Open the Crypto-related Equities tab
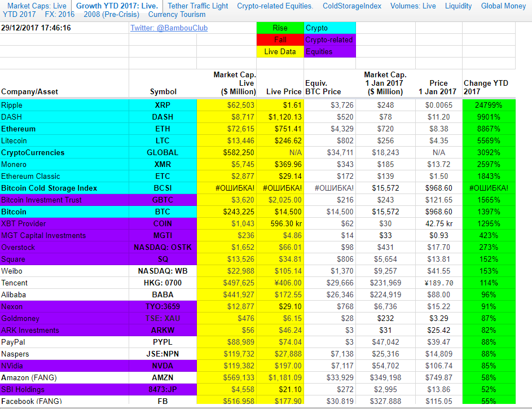This screenshot has height=409, width=532. pyautogui.click(x=275, y=6)
